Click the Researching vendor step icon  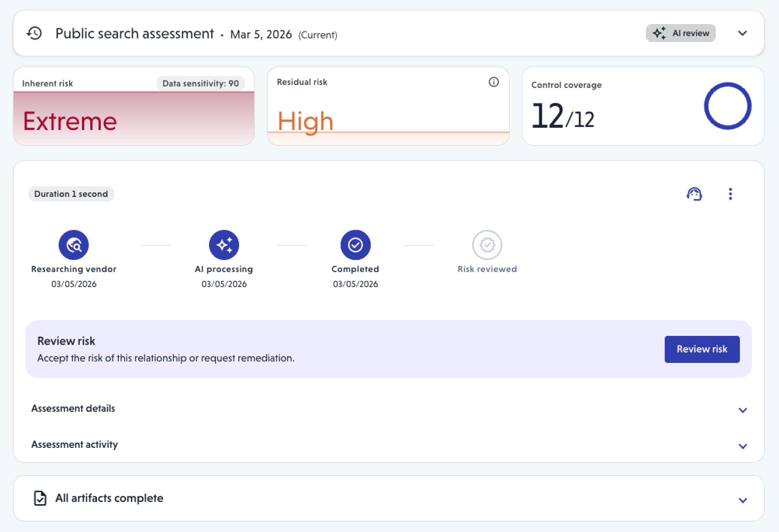click(x=74, y=245)
